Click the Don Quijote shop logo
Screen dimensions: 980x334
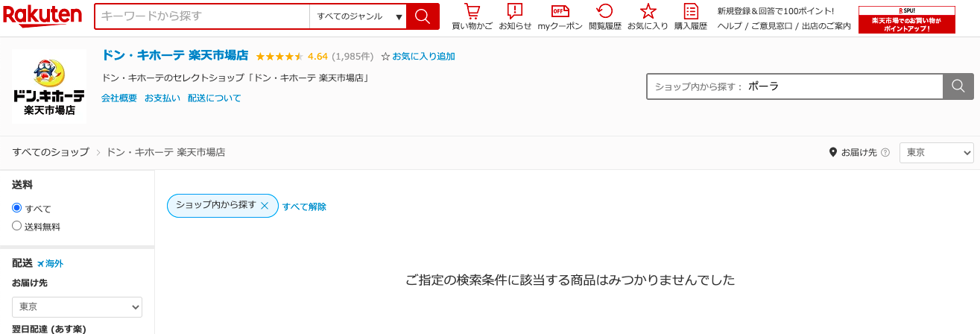pyautogui.click(x=49, y=86)
